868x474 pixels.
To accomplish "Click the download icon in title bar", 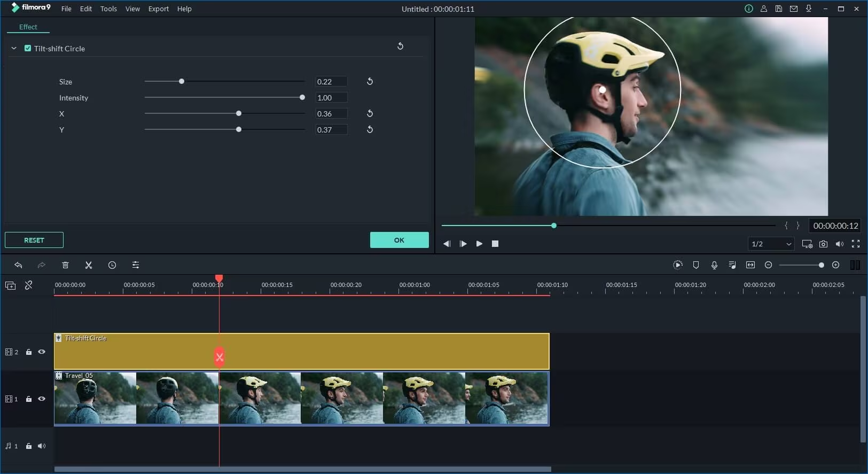I will 809,9.
